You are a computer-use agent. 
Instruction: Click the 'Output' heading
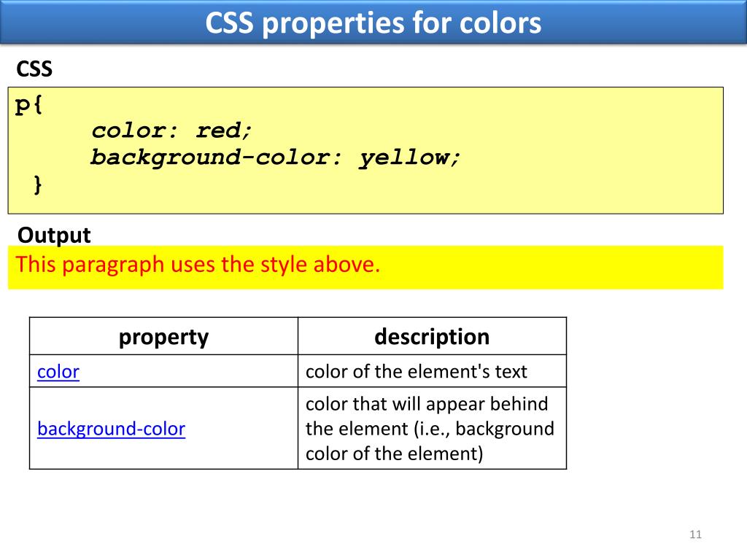(54, 236)
